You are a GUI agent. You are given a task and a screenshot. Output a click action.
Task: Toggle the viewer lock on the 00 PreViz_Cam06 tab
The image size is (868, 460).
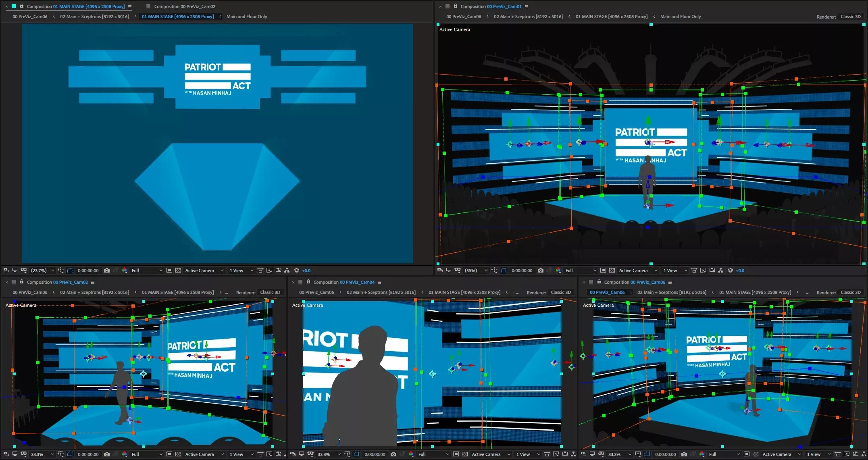(x=599, y=282)
